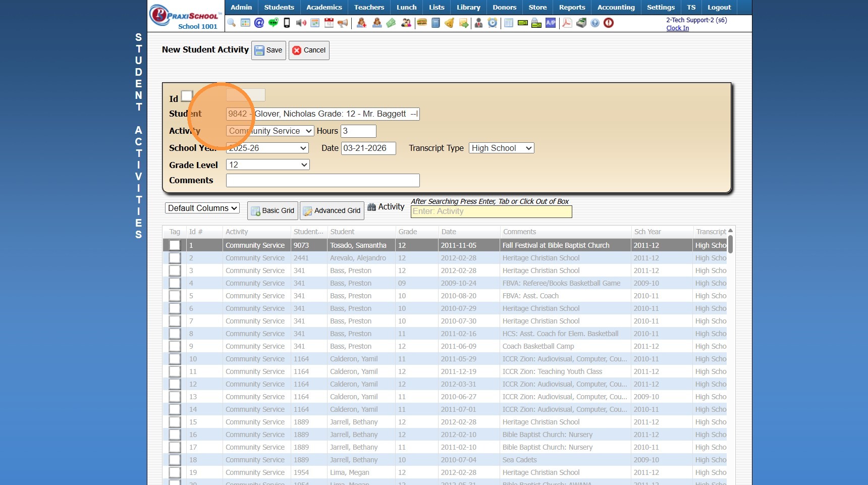Image resolution: width=868 pixels, height=485 pixels.
Task: Open the Default Columns dropdown
Action: click(x=202, y=208)
